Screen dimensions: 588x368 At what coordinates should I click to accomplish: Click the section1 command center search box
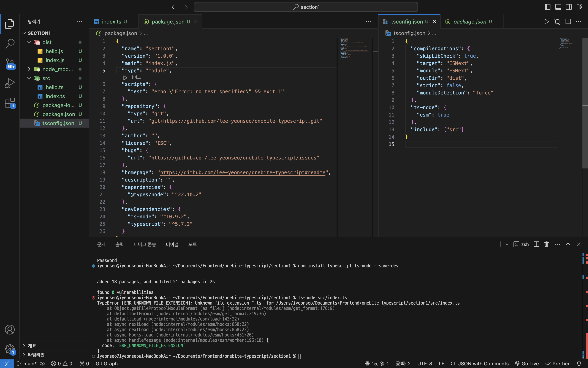[x=306, y=7]
